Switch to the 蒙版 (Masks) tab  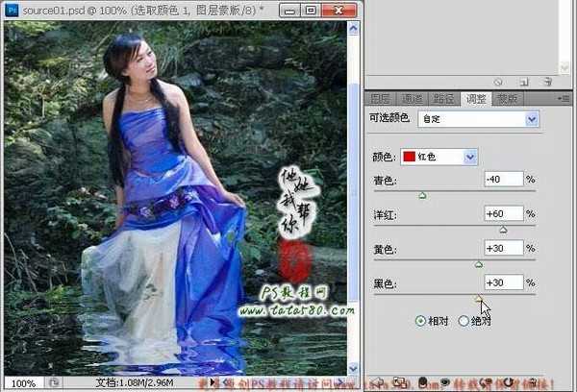tap(507, 98)
